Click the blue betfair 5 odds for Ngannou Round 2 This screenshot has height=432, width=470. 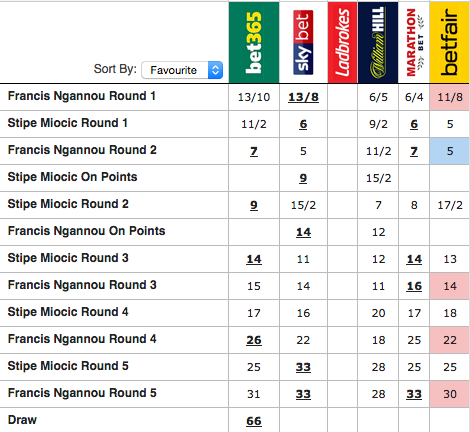click(x=449, y=151)
